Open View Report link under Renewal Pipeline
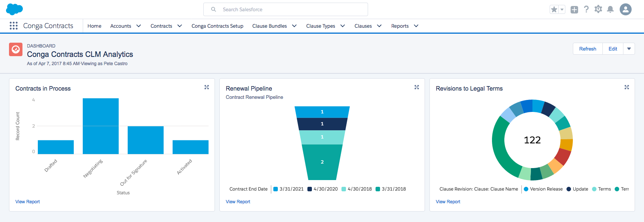 click(x=238, y=202)
